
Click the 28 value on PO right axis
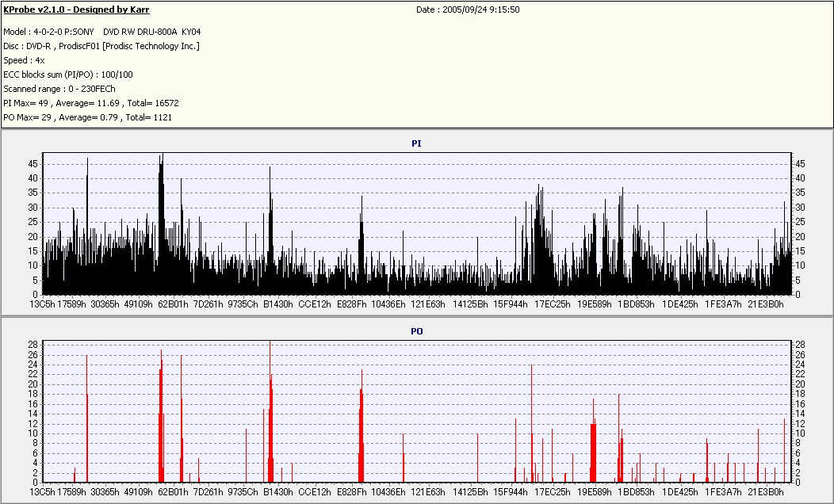point(800,345)
